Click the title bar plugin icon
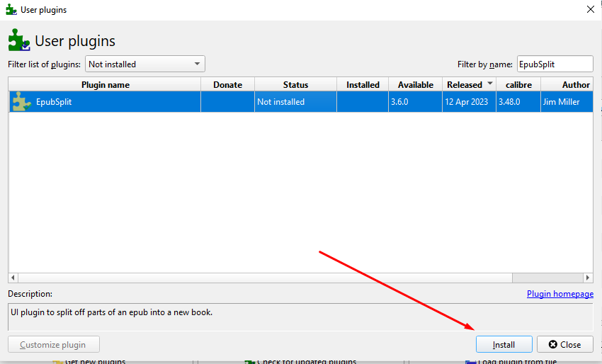602x364 pixels. click(x=11, y=10)
